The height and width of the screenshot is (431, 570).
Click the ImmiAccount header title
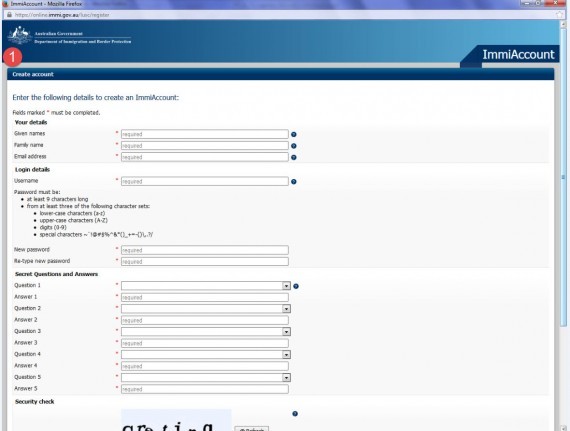[518, 55]
